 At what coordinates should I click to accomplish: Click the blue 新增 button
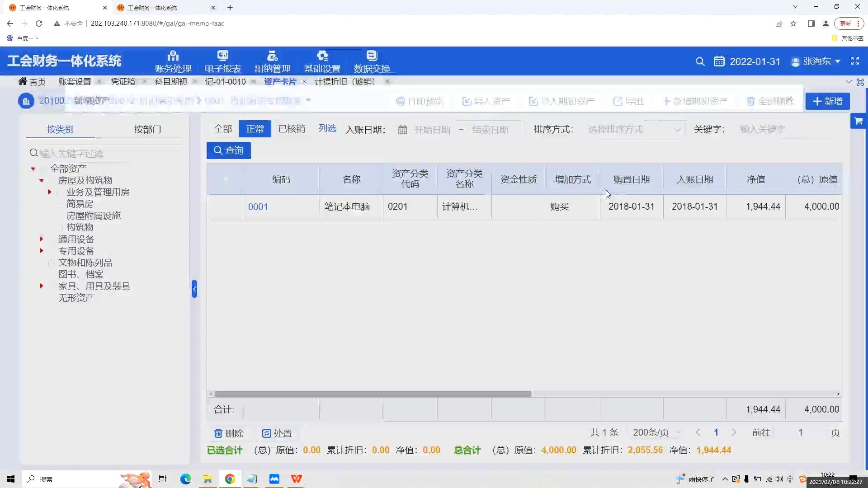coord(827,101)
